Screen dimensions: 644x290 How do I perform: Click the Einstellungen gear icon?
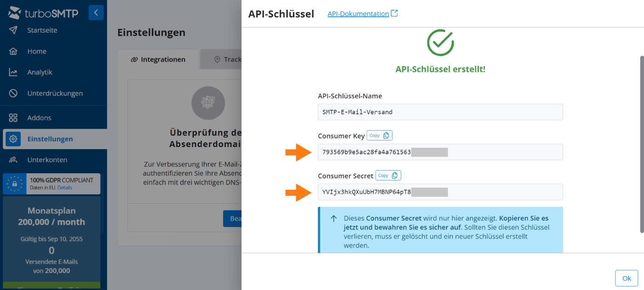click(13, 139)
